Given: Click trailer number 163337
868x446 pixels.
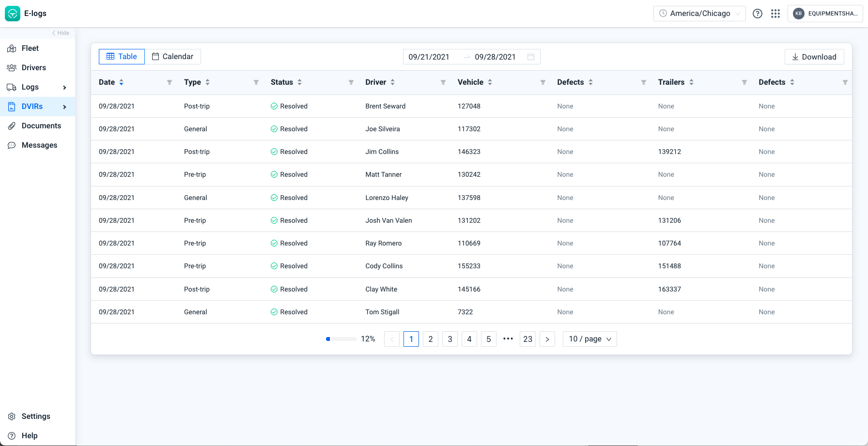Looking at the screenshot, I should point(669,289).
